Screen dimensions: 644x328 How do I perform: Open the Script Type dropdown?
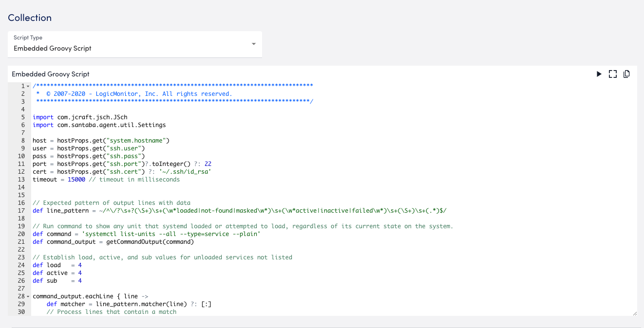[x=253, y=44]
